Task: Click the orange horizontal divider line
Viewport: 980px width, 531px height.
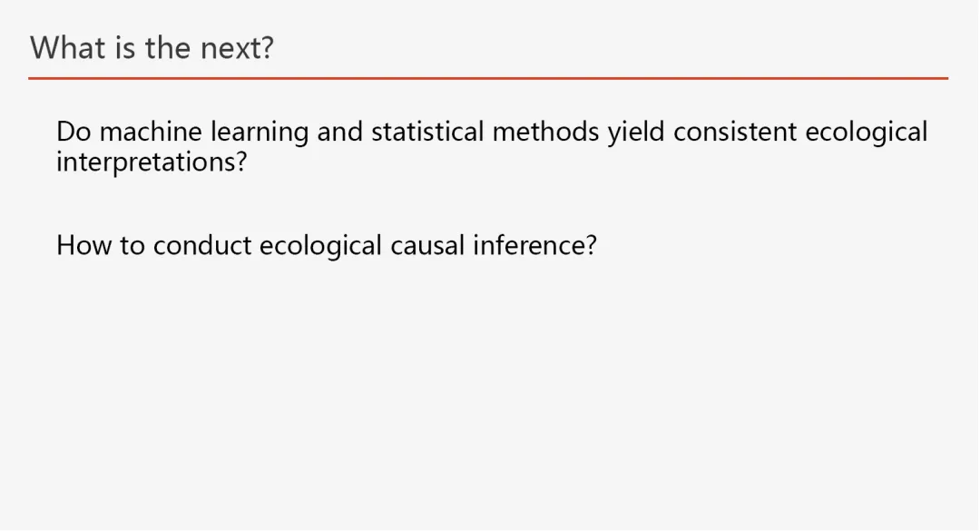Action: coord(488,79)
